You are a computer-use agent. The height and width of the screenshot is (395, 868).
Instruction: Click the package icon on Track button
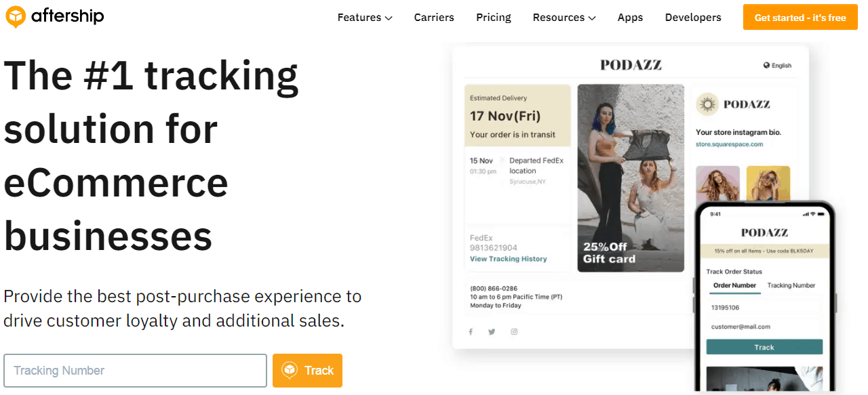[x=290, y=371]
